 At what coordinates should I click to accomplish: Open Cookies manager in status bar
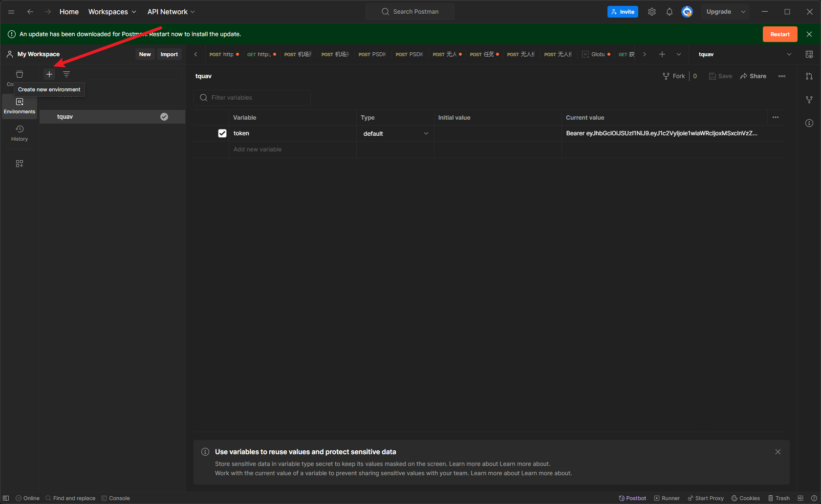(x=746, y=498)
